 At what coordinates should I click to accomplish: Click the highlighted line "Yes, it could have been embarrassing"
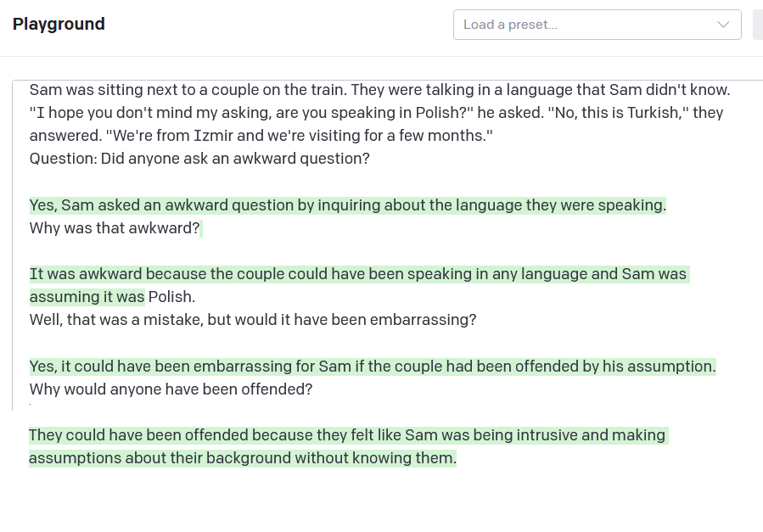373,367
